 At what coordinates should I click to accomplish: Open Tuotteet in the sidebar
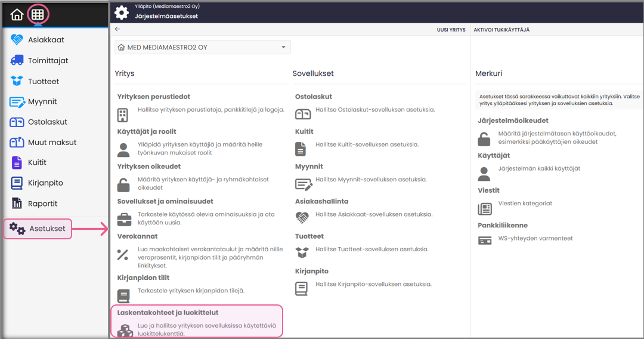43,81
